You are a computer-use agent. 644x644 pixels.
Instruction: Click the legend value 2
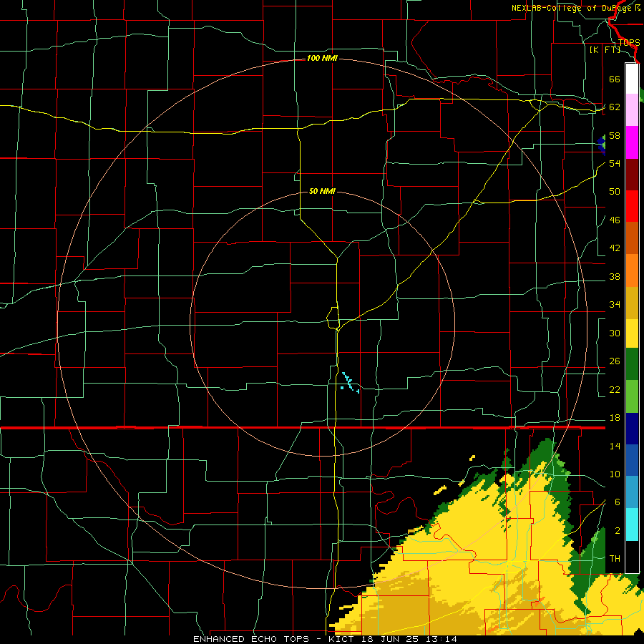(618, 531)
